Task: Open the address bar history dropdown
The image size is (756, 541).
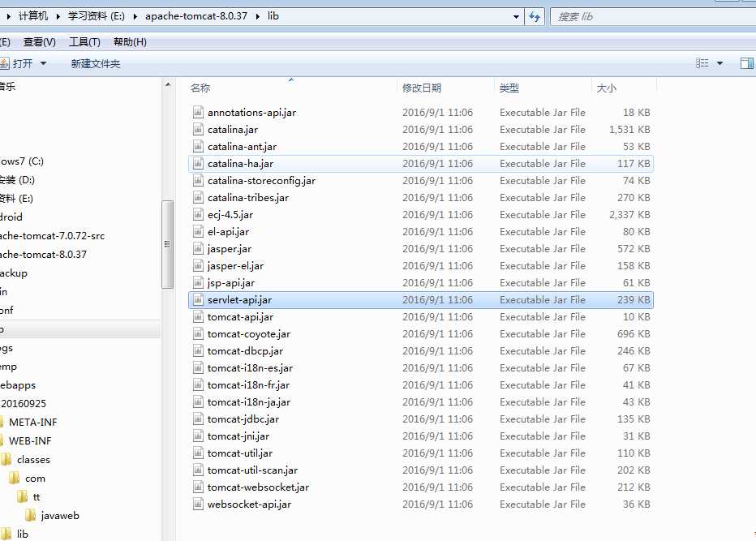Action: pos(516,16)
